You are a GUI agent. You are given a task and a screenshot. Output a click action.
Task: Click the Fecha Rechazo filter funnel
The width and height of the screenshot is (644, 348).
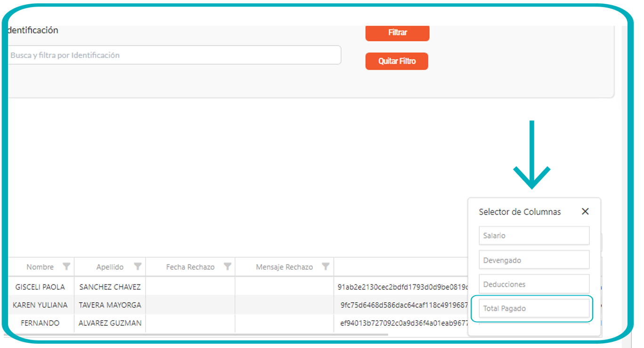(x=228, y=267)
